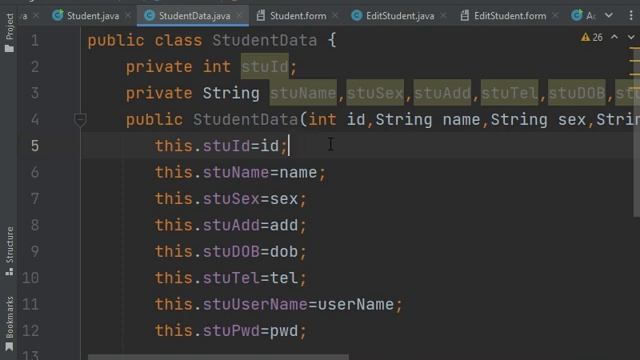Click StudentData class name on line 1
The height and width of the screenshot is (360, 640).
264,40
